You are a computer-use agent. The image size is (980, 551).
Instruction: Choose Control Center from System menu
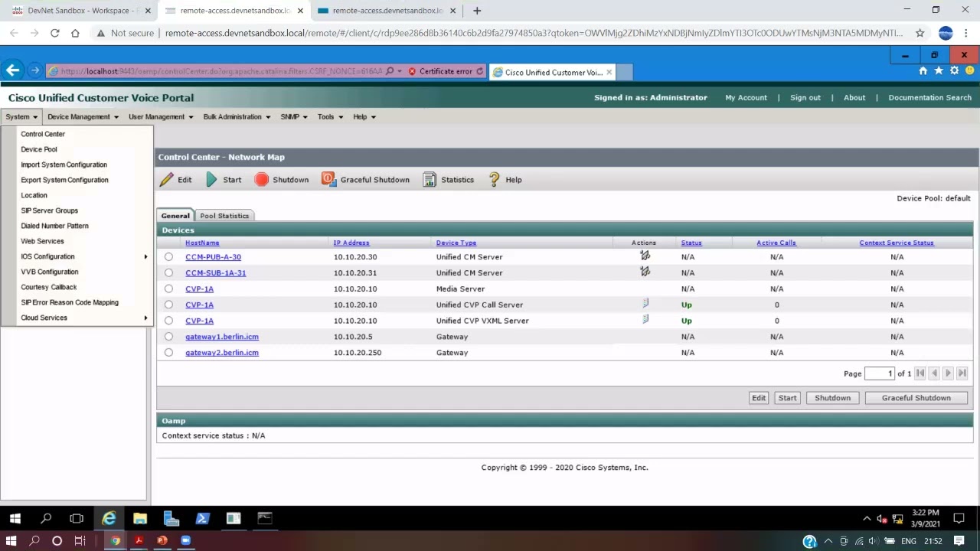(x=43, y=134)
